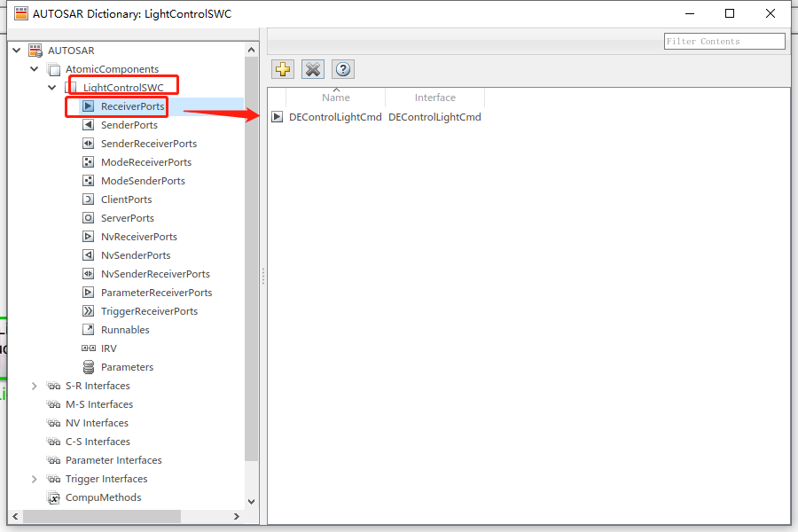Click the horizontal scrollbar right arrow
Viewport: 798px width, 532px height.
237,516
